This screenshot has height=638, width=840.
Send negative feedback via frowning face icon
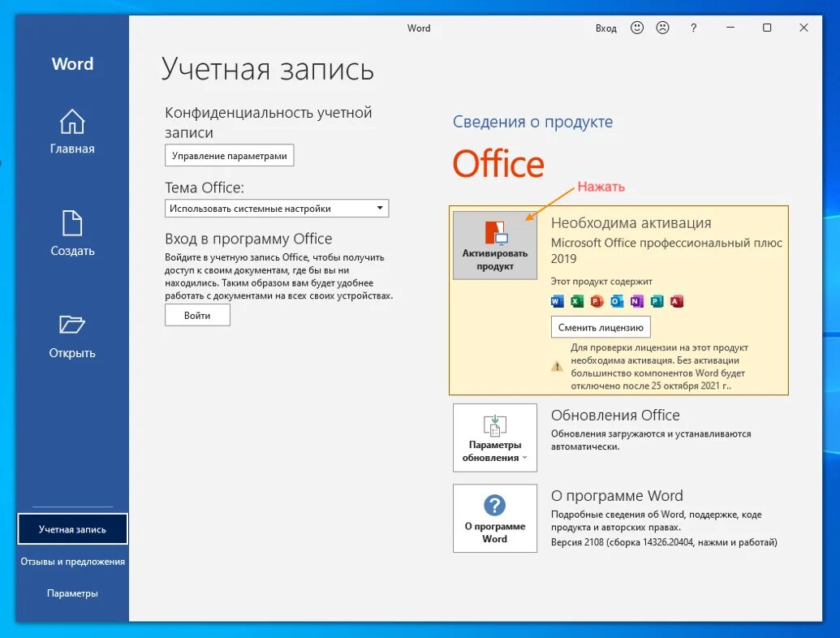click(x=663, y=28)
